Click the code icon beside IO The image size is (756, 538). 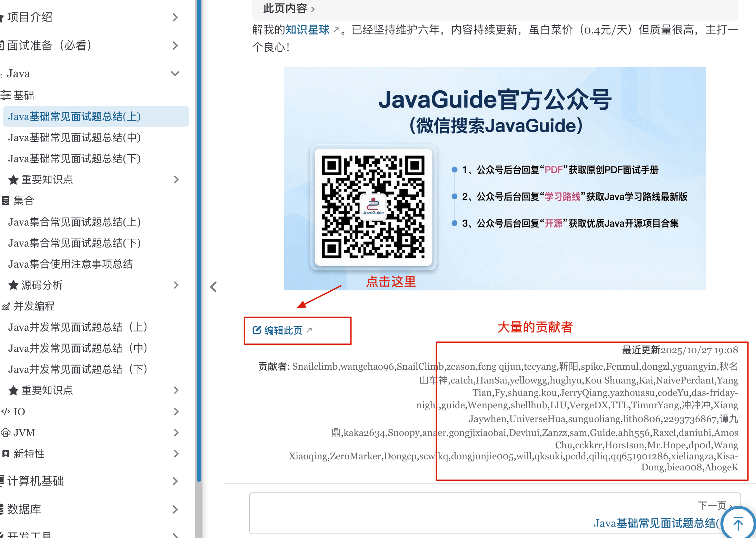pos(6,411)
